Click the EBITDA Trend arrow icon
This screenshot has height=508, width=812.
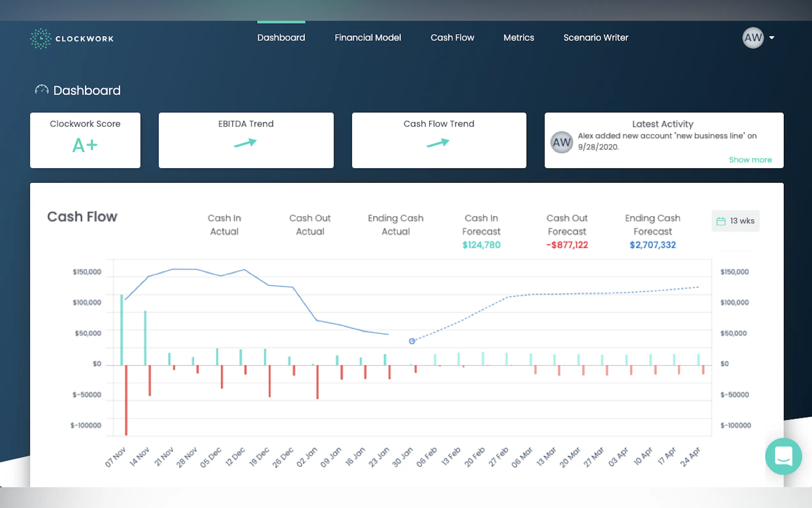(246, 143)
